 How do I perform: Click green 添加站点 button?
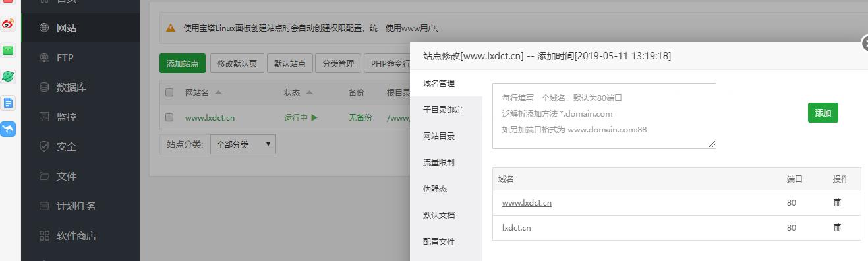pyautogui.click(x=183, y=63)
